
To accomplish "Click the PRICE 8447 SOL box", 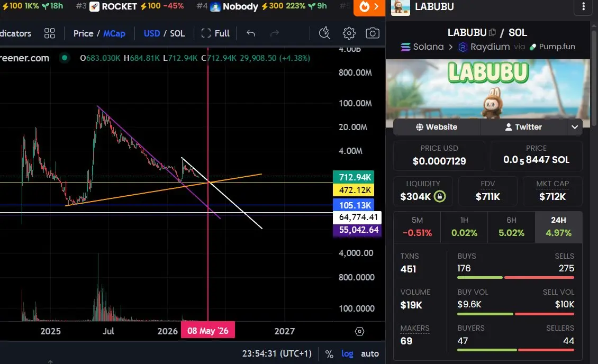I will (536, 156).
